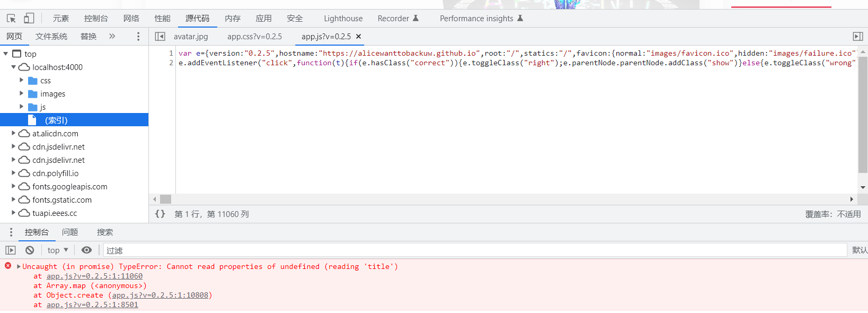868x313 pixels.
Task: Click the pretty print braces icon
Action: click(x=160, y=214)
